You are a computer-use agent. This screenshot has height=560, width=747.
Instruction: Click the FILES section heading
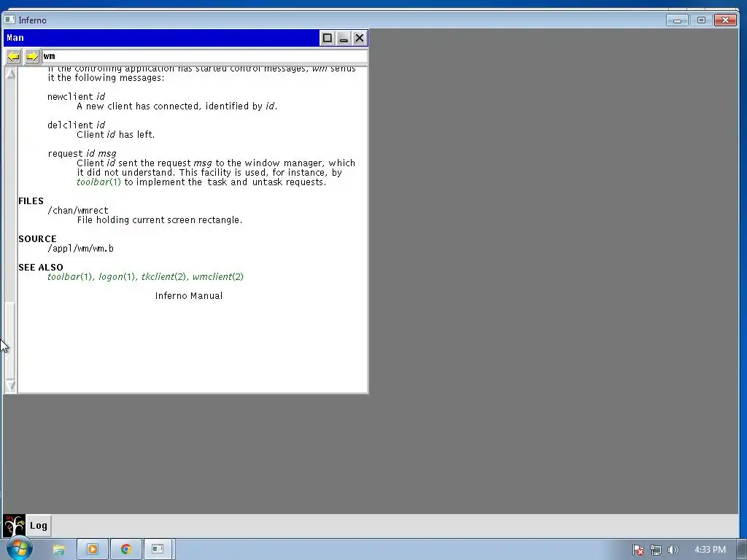click(x=31, y=201)
